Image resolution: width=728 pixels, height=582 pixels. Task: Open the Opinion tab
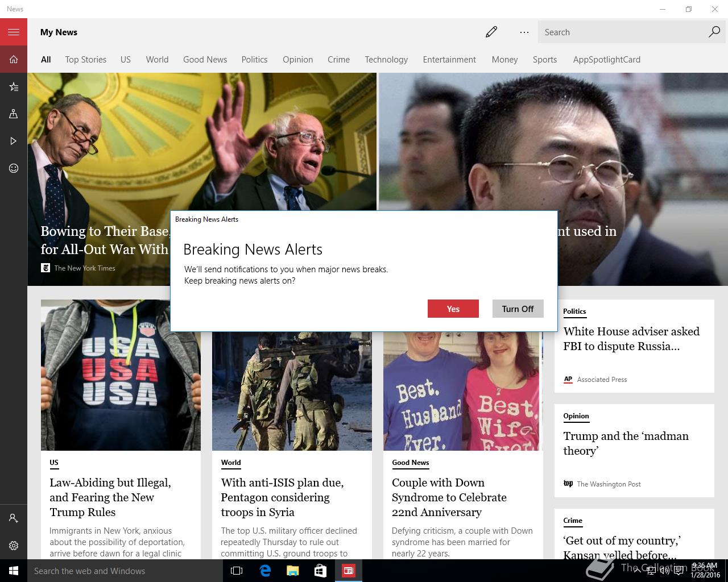pos(298,59)
